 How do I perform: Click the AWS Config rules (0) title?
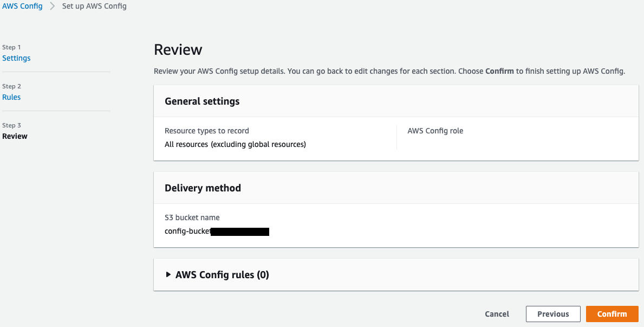coord(222,275)
